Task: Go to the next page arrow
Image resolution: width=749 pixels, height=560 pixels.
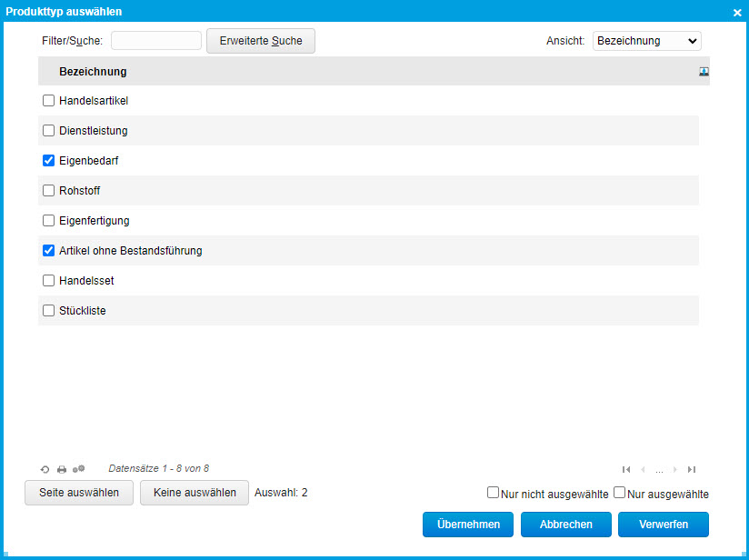Action: [x=674, y=469]
